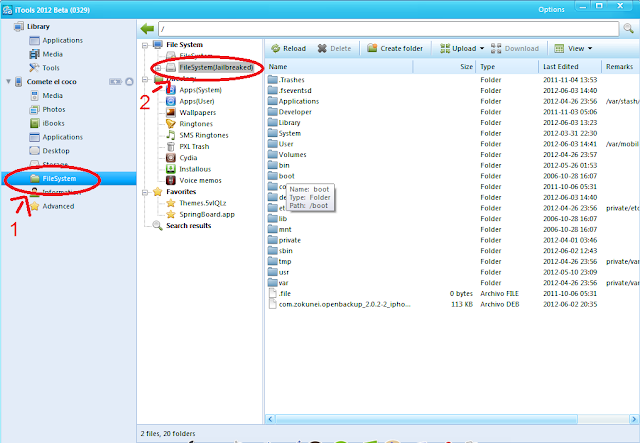Viewport: 640px width, 443px height.
Task: Sort by the Size column header
Action: [444, 67]
